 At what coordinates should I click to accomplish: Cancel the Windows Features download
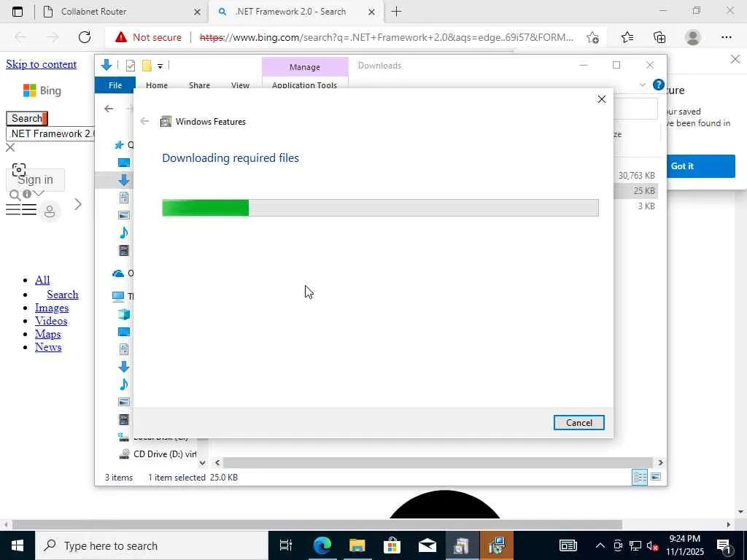pyautogui.click(x=578, y=422)
